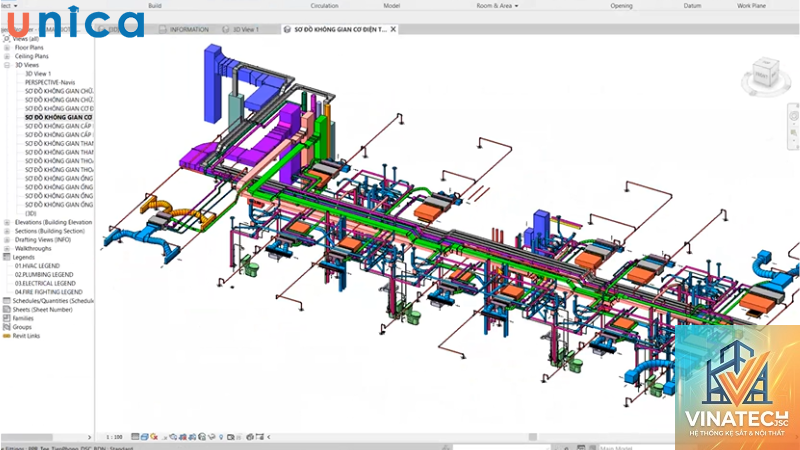Toggle Crop View in the view control bar

[182, 437]
